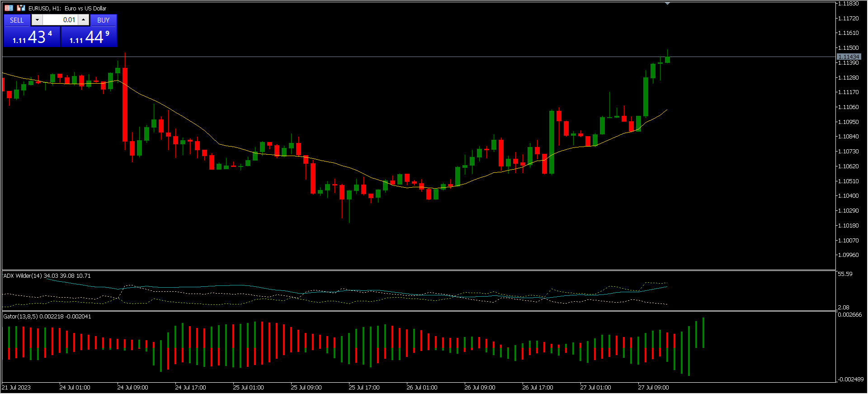The image size is (868, 394).
Task: Click the ADX scale value 55.59
Action: coord(845,274)
